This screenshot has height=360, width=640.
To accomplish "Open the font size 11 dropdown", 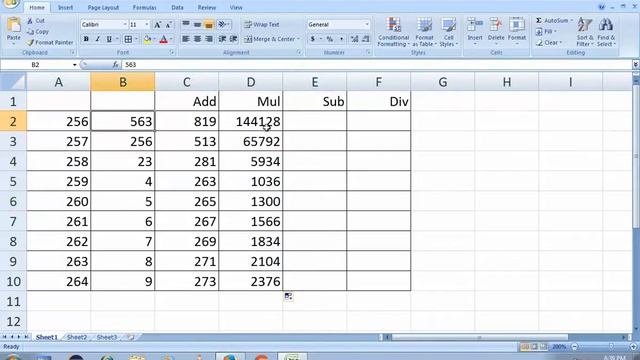I will click(147, 25).
